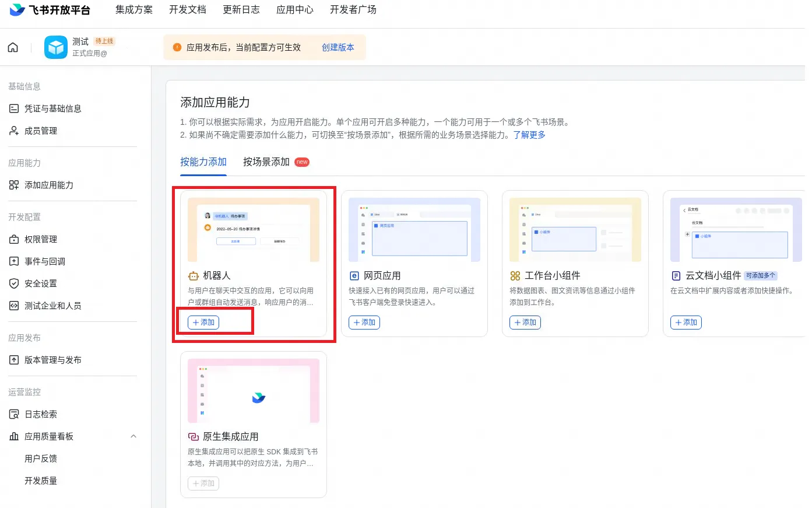The image size is (812, 508).
Task: Click the 开发配置 section label
Action: click(24, 217)
